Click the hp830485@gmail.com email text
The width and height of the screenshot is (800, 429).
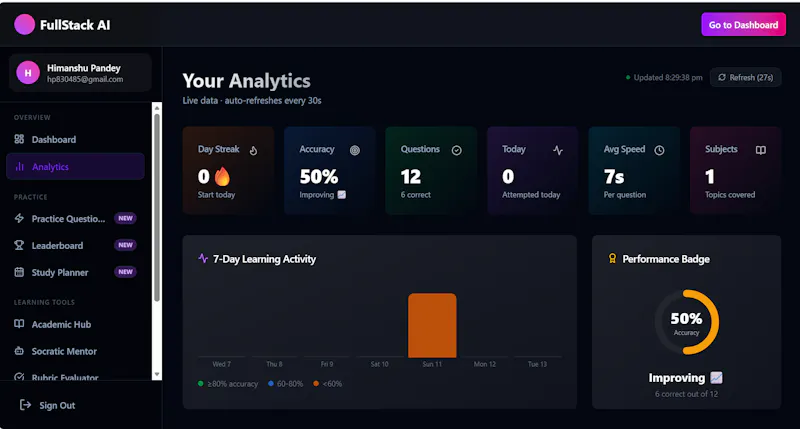tap(85, 79)
